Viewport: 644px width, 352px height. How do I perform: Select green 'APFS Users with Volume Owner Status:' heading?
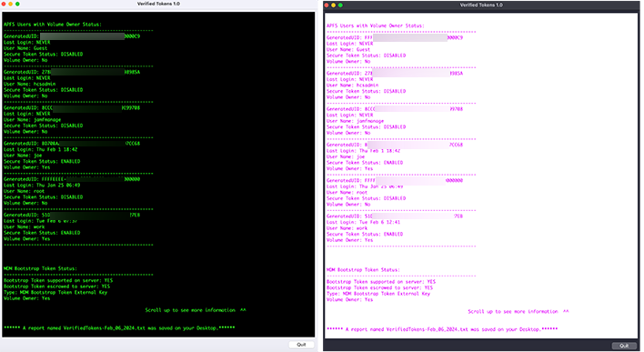(53, 25)
